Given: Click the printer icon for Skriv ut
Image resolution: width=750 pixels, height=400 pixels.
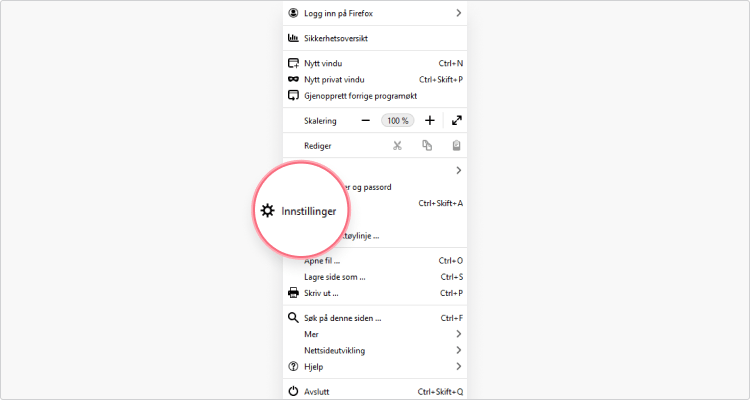Looking at the screenshot, I should tap(293, 293).
